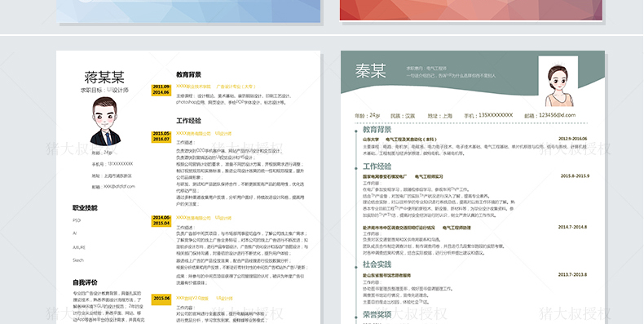Click the name heading 秦某
This screenshot has width=644, height=324.
370,71
